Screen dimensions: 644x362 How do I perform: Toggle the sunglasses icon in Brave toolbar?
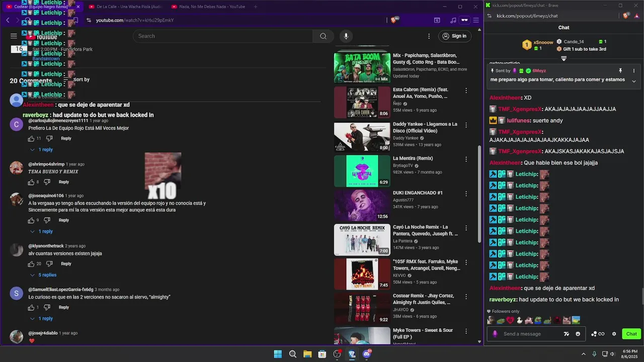[x=464, y=20]
